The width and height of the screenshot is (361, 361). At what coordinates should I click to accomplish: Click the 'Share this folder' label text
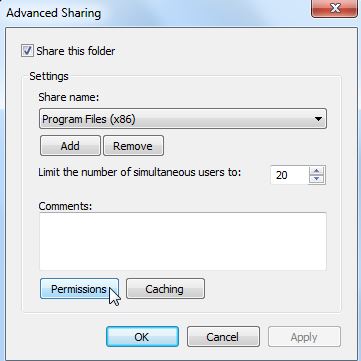[76, 51]
